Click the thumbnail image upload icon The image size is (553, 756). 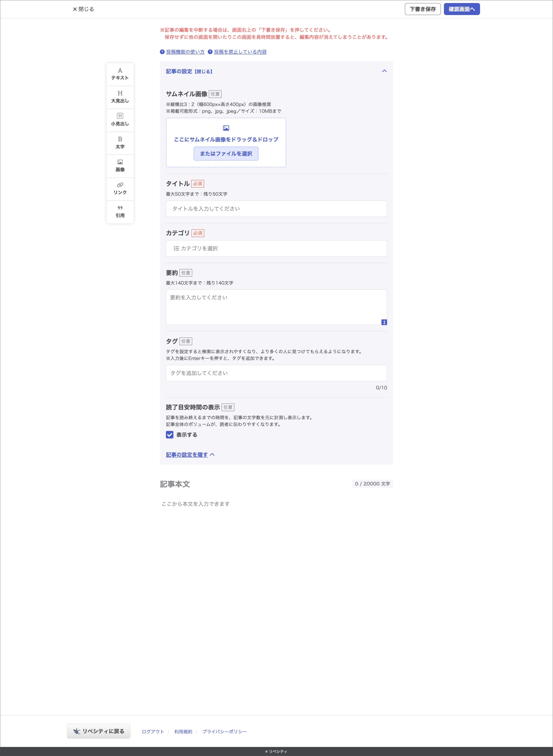pos(226,128)
